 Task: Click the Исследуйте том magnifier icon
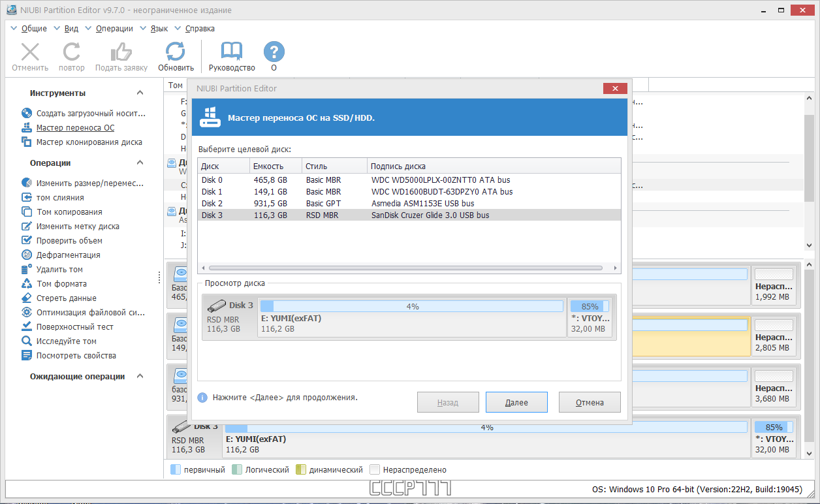[27, 341]
